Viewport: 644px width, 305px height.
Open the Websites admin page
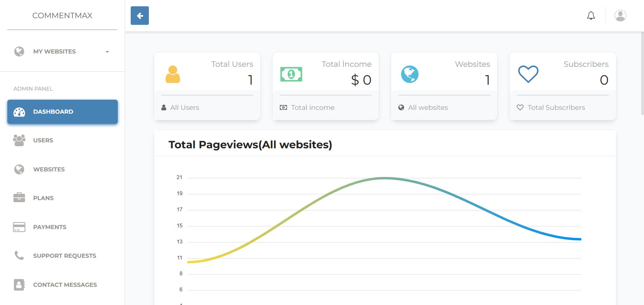(49, 169)
